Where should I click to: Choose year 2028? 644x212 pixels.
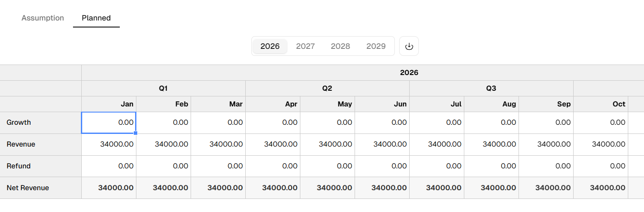[x=340, y=46]
